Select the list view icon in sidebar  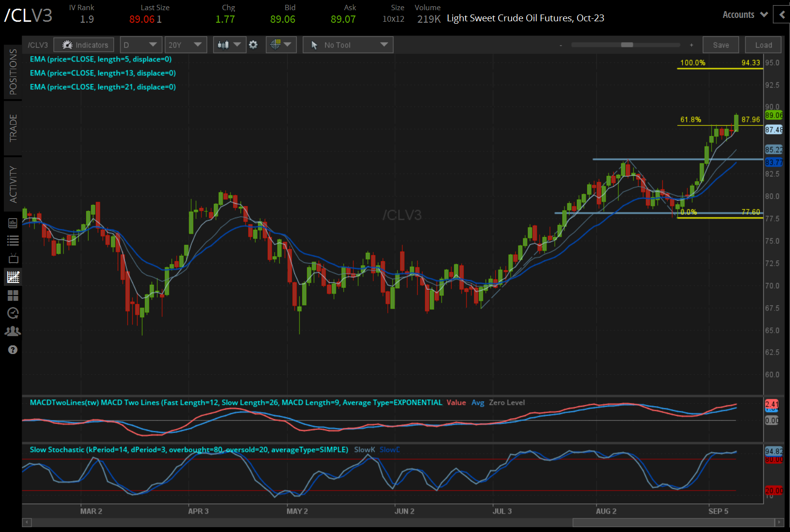(x=13, y=240)
